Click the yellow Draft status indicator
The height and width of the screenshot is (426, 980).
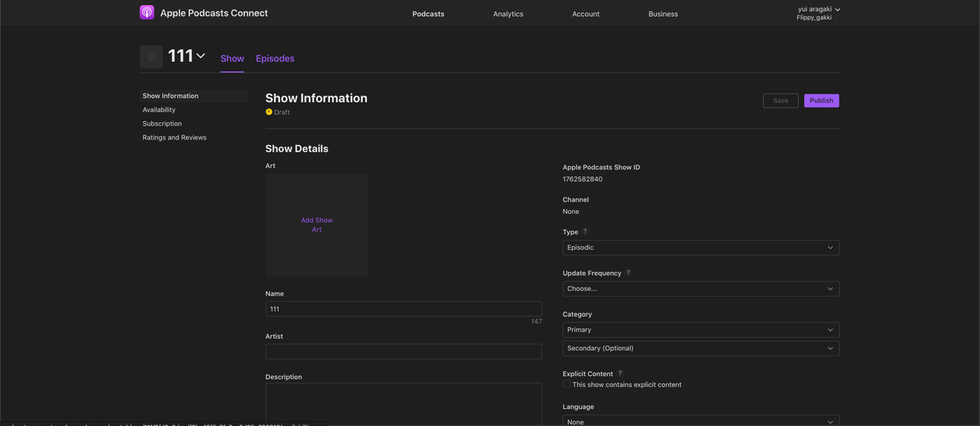269,112
